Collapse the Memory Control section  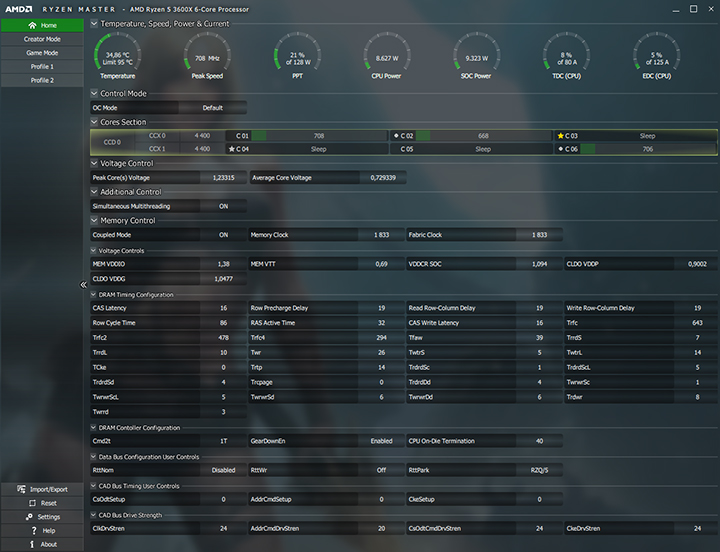[x=94, y=220]
